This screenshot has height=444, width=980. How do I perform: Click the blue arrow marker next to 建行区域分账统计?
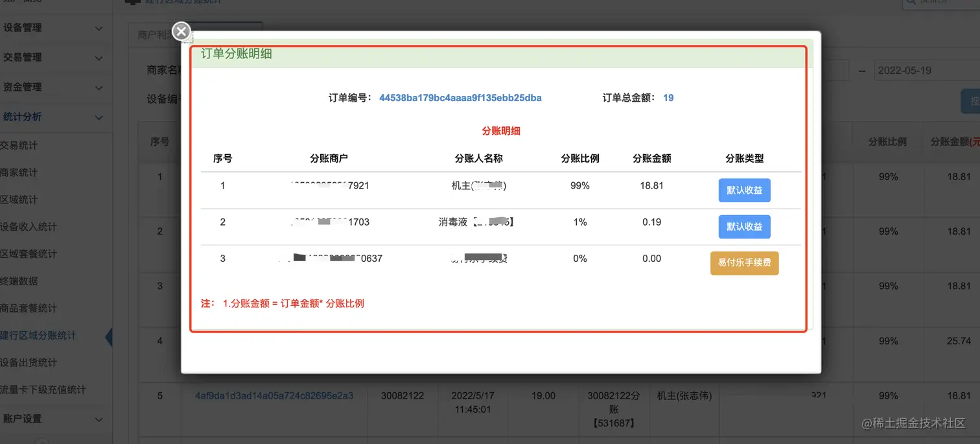click(x=109, y=337)
